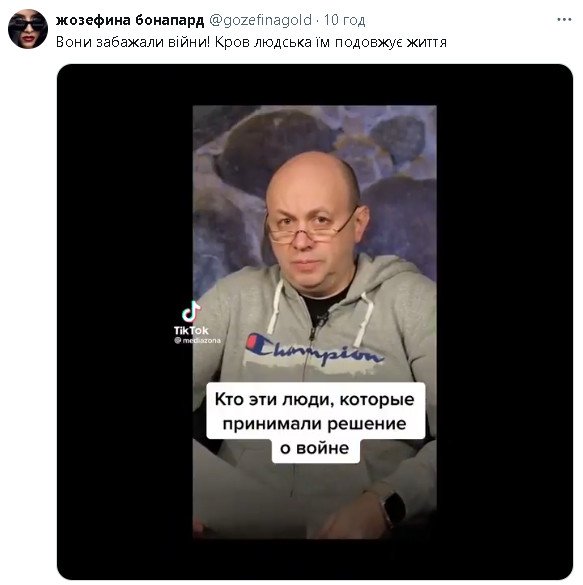Click the 'TikTok' wordmark under the logo
Screen dimensions: 583x585
coord(191,331)
